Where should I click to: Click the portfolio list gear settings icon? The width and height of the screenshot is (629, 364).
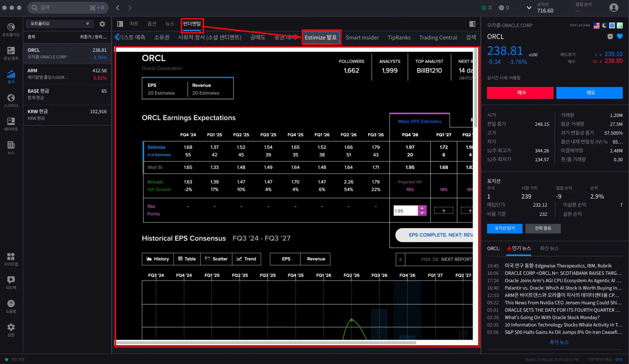click(x=102, y=24)
